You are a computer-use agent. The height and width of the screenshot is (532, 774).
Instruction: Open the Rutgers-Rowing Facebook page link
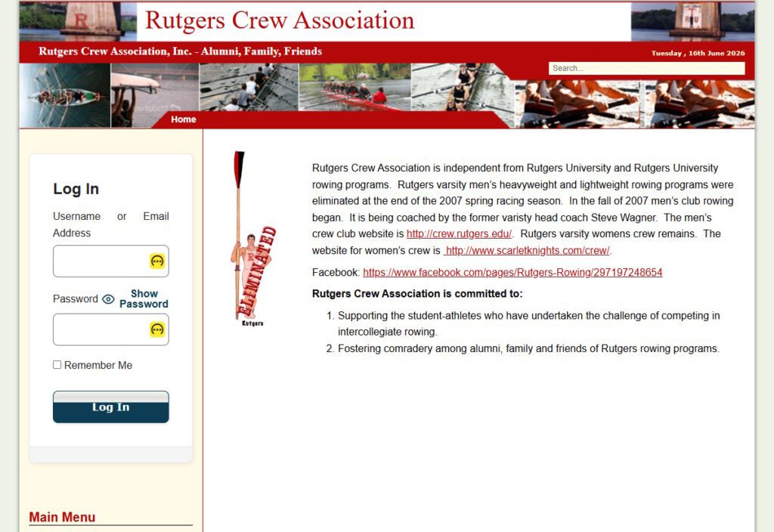512,272
